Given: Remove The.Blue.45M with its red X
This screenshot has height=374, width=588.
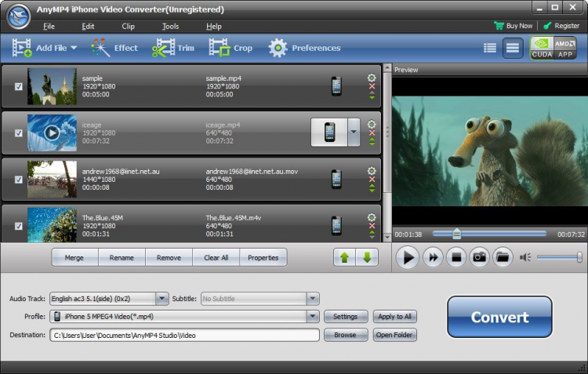Looking at the screenshot, I should pyautogui.click(x=372, y=226).
